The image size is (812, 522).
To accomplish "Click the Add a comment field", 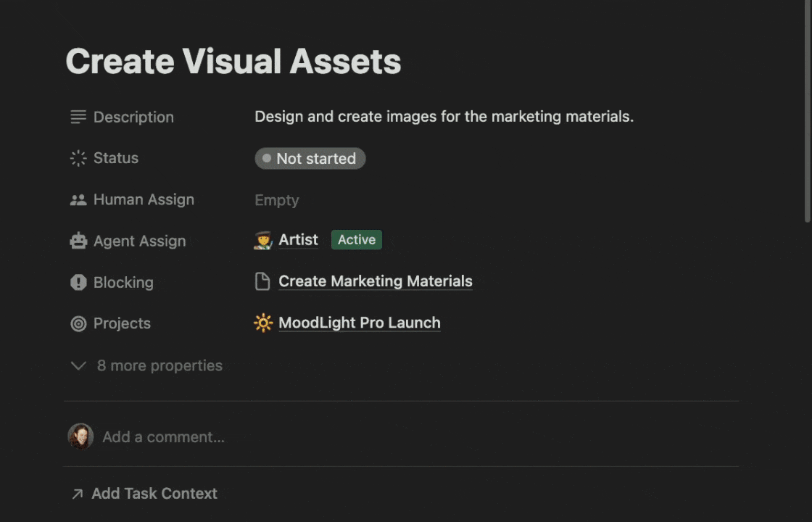I will tap(163, 436).
